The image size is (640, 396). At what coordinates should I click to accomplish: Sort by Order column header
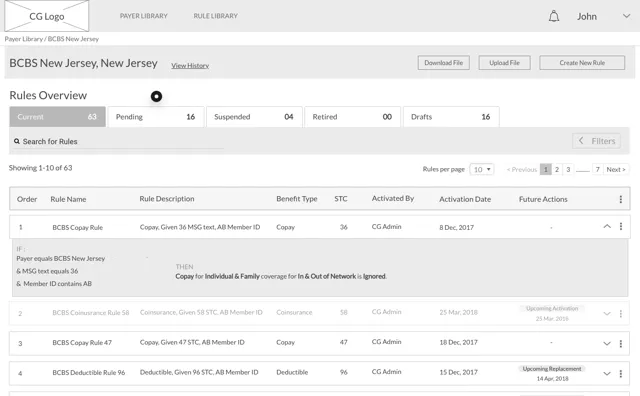(27, 199)
